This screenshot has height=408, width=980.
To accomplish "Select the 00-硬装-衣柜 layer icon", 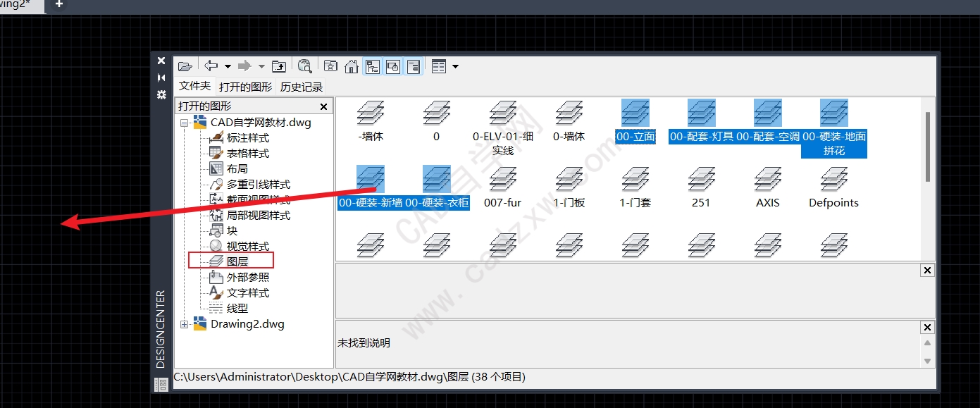I will (437, 179).
